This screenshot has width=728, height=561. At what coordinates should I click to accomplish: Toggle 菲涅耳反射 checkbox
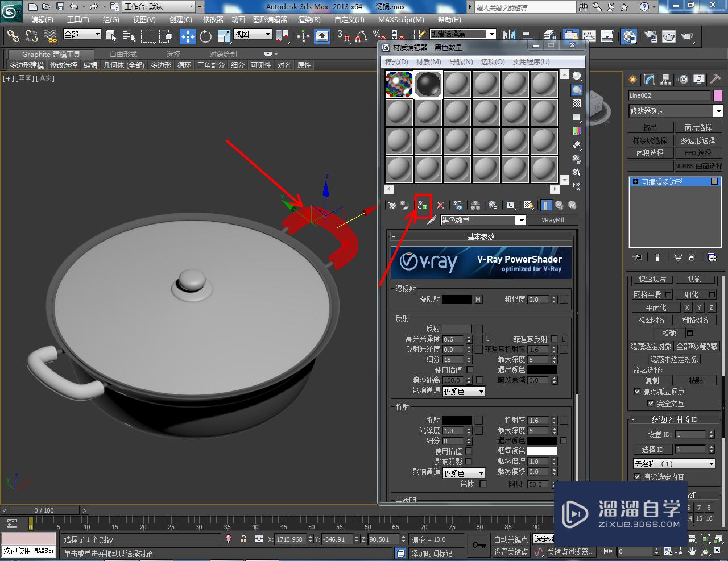pyautogui.click(x=554, y=339)
